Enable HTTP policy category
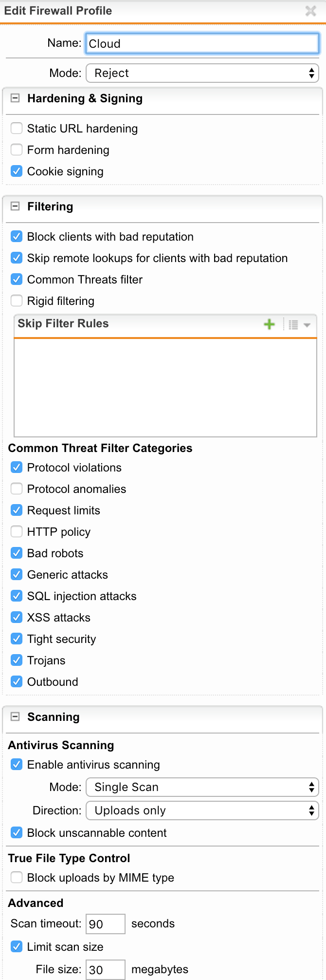The image size is (326, 980). pyautogui.click(x=17, y=532)
